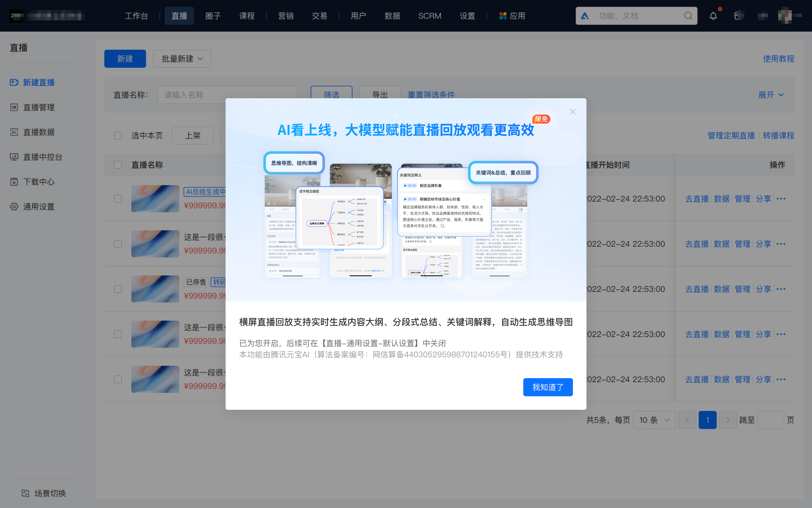Focus the 直播名称 name input field

coord(227,95)
